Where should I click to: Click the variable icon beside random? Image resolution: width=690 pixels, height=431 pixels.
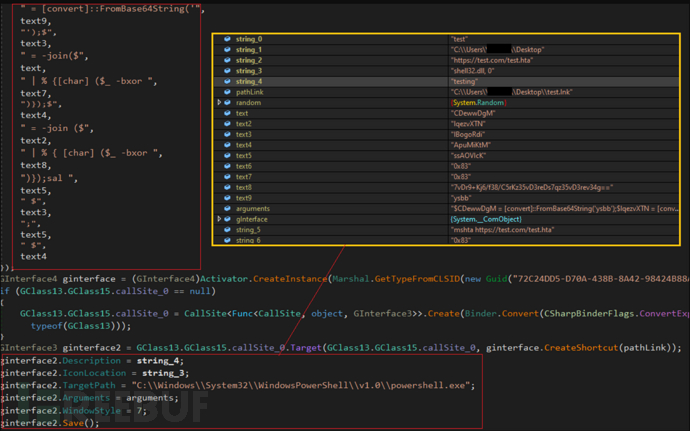coord(227,102)
